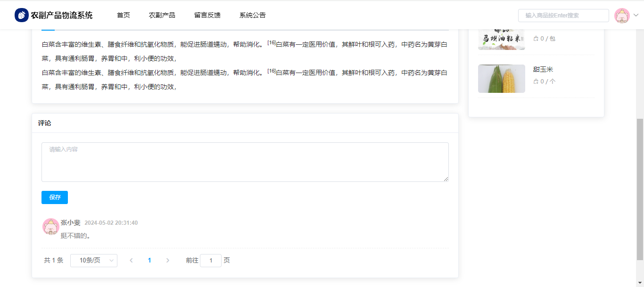Click the comment textarea resize handle

coord(446,179)
